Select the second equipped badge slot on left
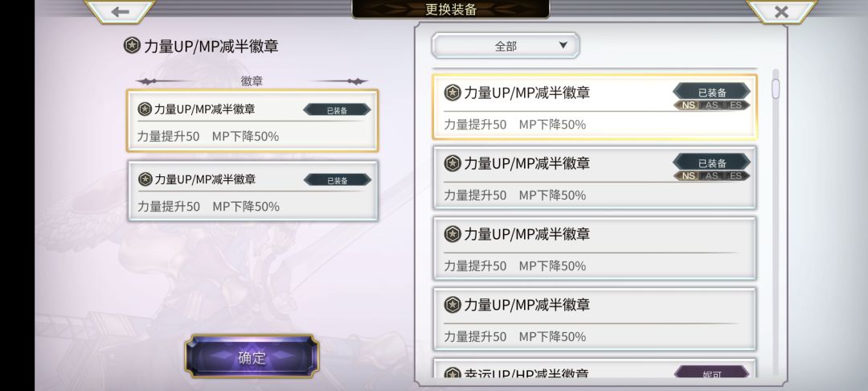 (x=252, y=191)
